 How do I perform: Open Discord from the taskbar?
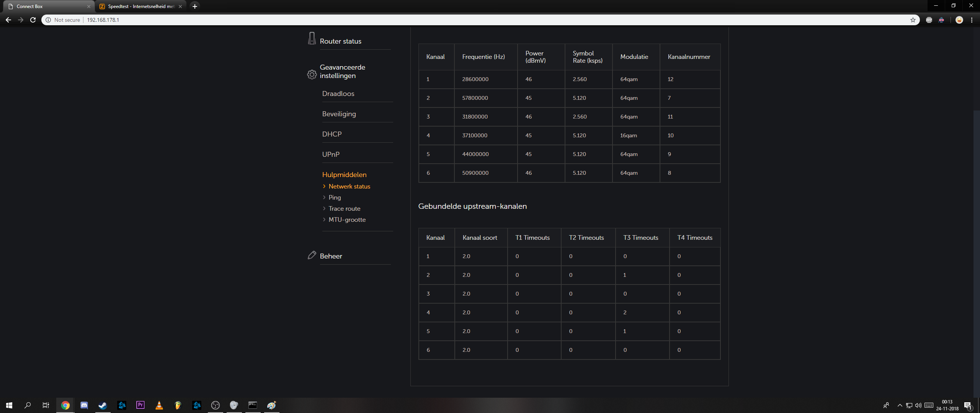(84, 405)
